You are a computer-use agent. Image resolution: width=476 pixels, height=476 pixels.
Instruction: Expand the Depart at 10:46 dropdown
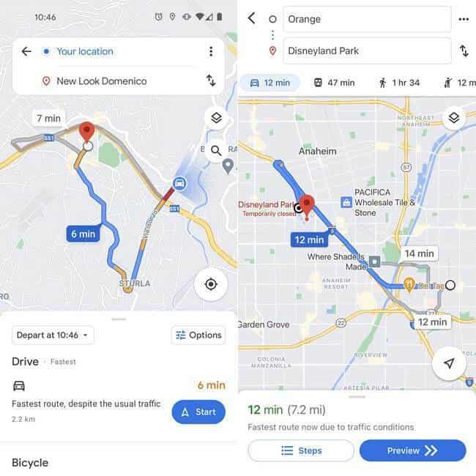pos(53,335)
